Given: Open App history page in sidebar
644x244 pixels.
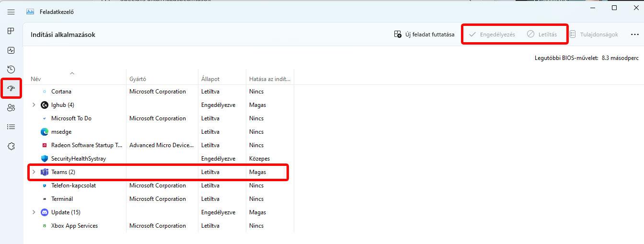Looking at the screenshot, I should [x=11, y=70].
